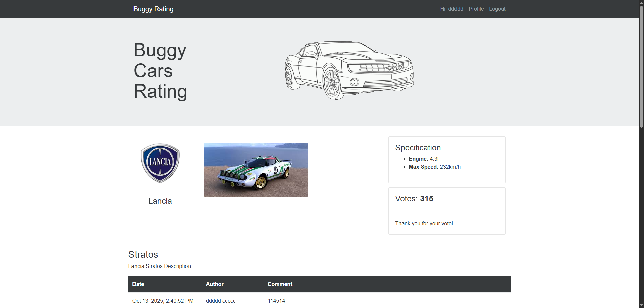The height and width of the screenshot is (308, 644).
Task: Click the Lancia logo badge
Action: 160,163
